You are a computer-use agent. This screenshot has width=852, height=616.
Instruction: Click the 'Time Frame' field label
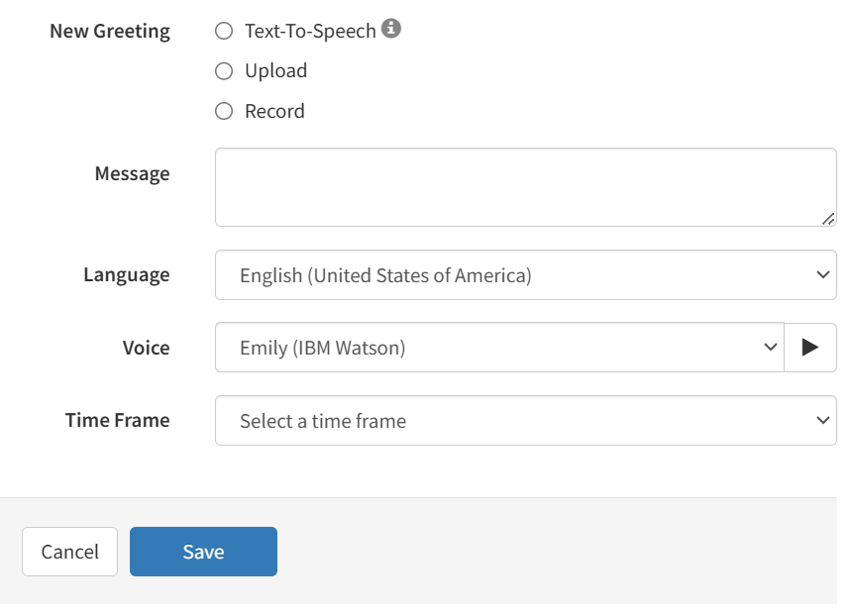(x=117, y=420)
